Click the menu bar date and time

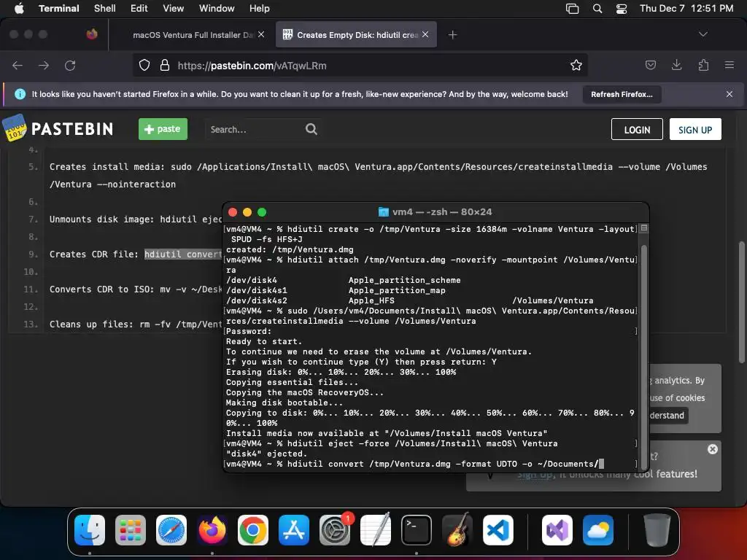point(686,9)
